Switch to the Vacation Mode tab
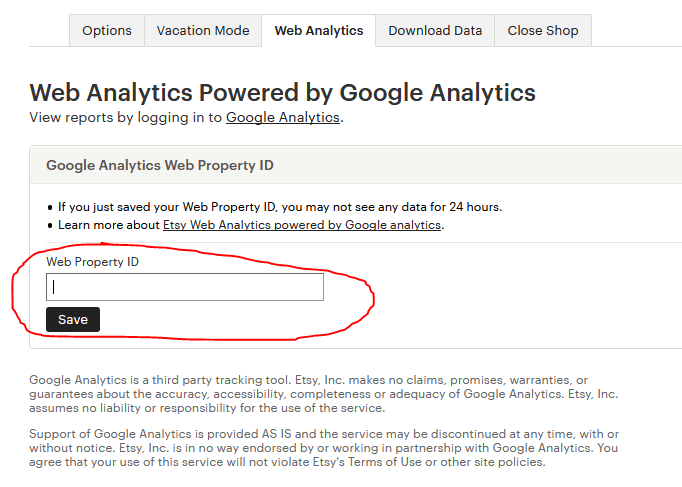Image resolution: width=682 pixels, height=487 pixels. (203, 30)
